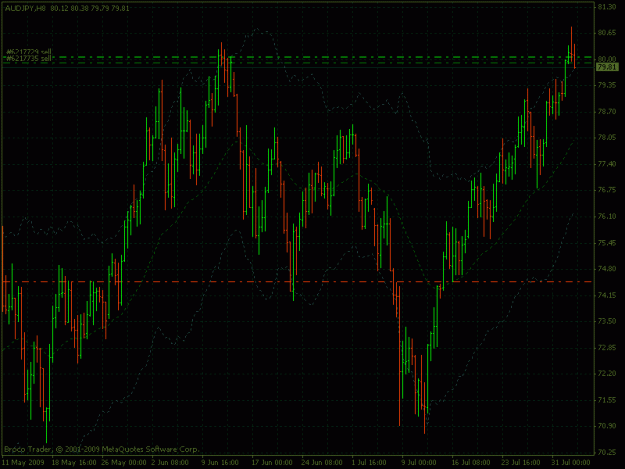
Task: Click the 70.25 price axis label
Action: [607, 452]
